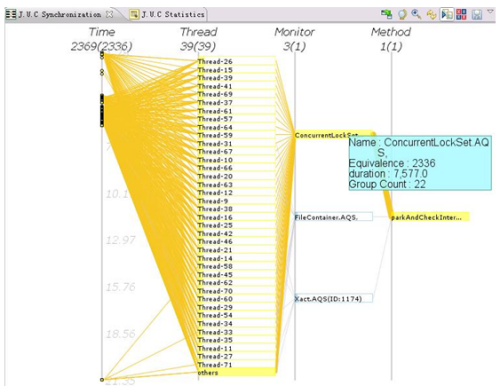This screenshot has width=500, height=392.
Task: Click the parkAndCheckInter... method node
Action: click(x=430, y=217)
